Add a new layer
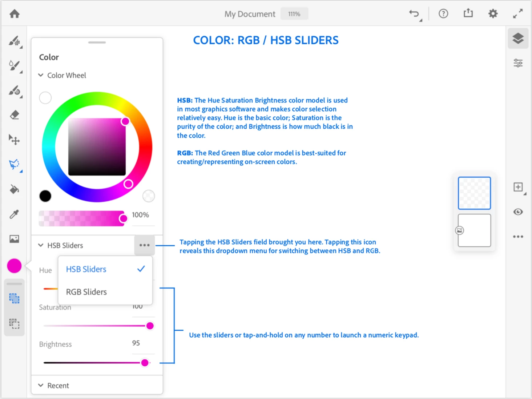 [518, 187]
